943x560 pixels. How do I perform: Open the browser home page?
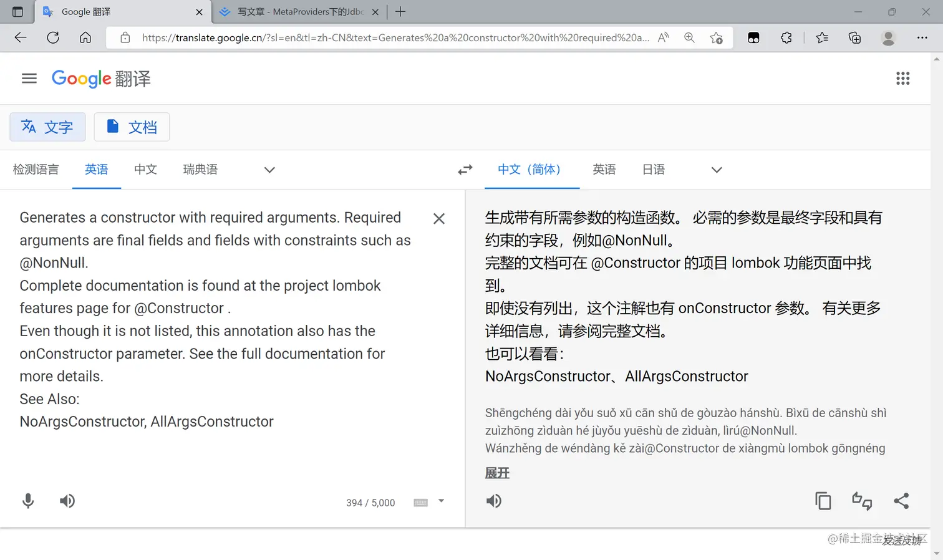coord(85,37)
